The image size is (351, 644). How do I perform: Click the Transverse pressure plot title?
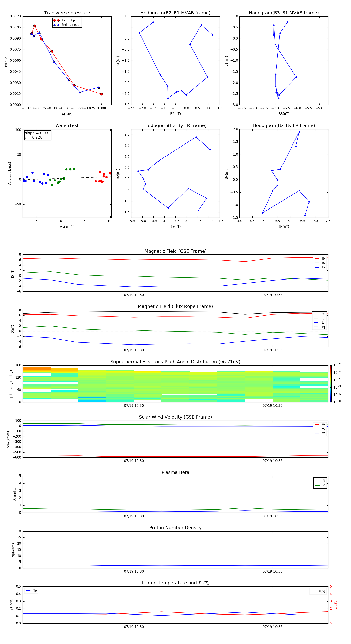click(x=67, y=13)
